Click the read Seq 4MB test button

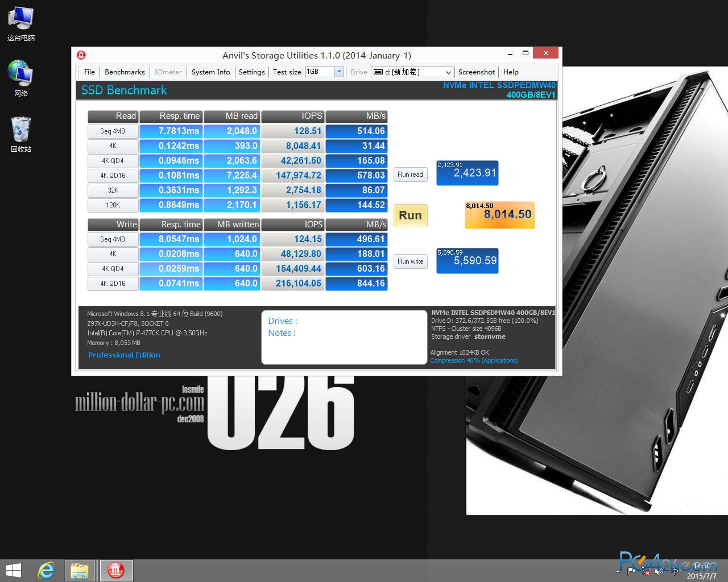point(113,131)
